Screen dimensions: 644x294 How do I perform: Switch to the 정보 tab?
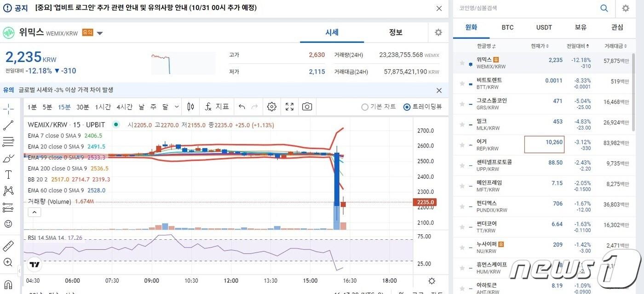coord(395,32)
